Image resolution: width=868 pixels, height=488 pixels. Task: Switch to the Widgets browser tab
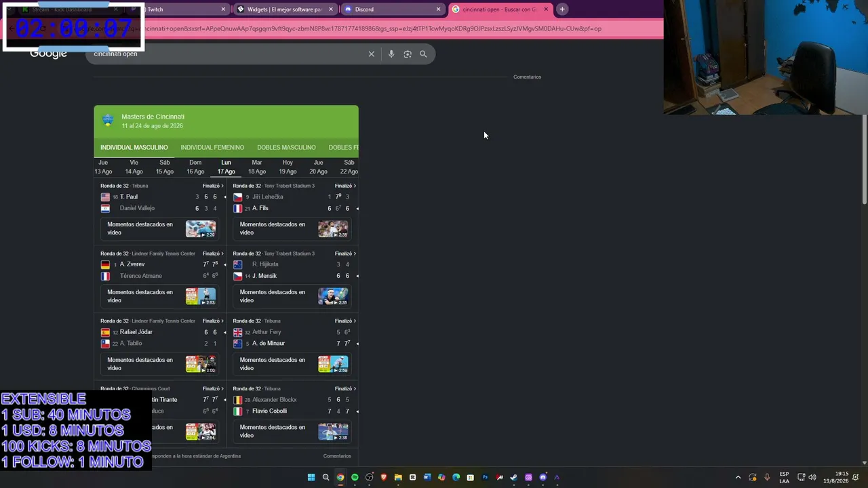(285, 9)
